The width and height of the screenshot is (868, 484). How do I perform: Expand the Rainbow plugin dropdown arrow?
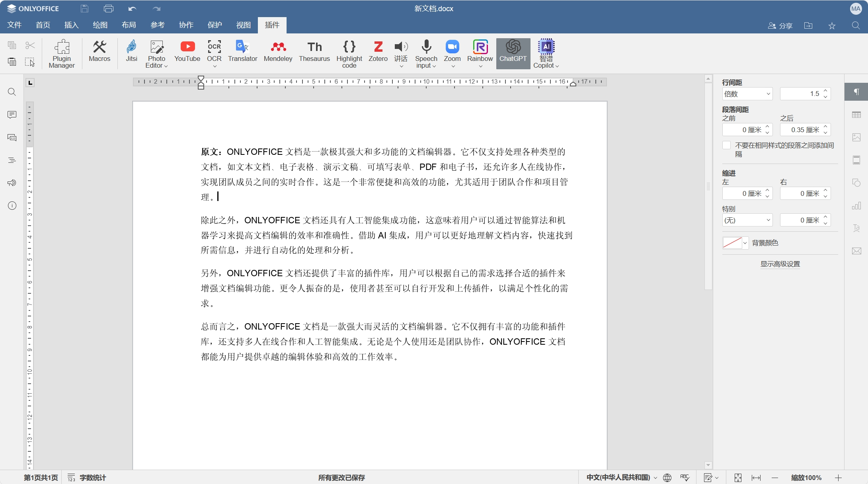(x=480, y=66)
